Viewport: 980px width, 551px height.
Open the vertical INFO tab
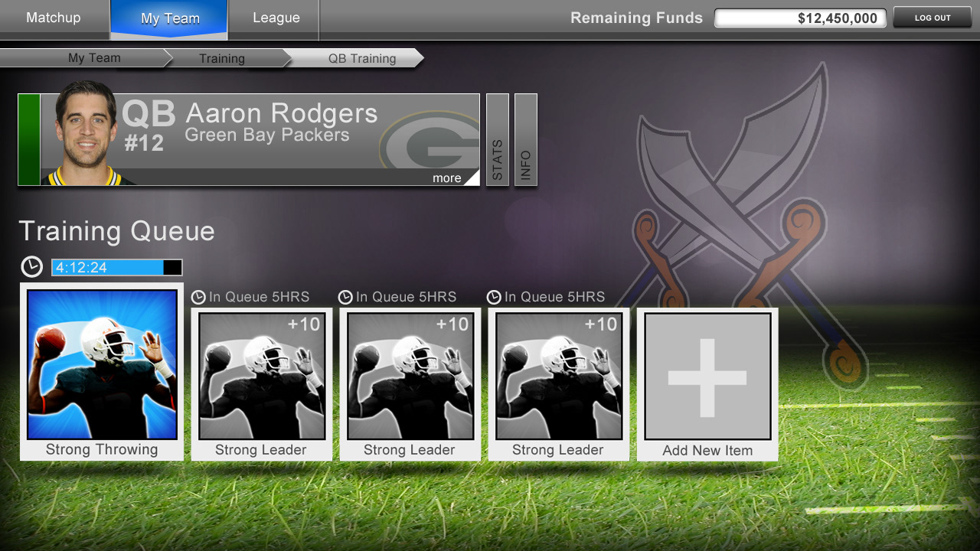coord(526,139)
